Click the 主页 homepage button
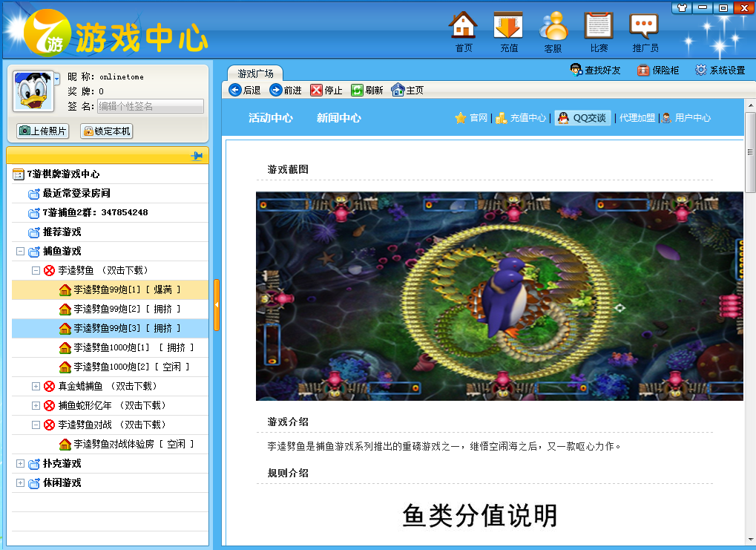Screen dimensions: 756x550 pyautogui.click(x=407, y=91)
